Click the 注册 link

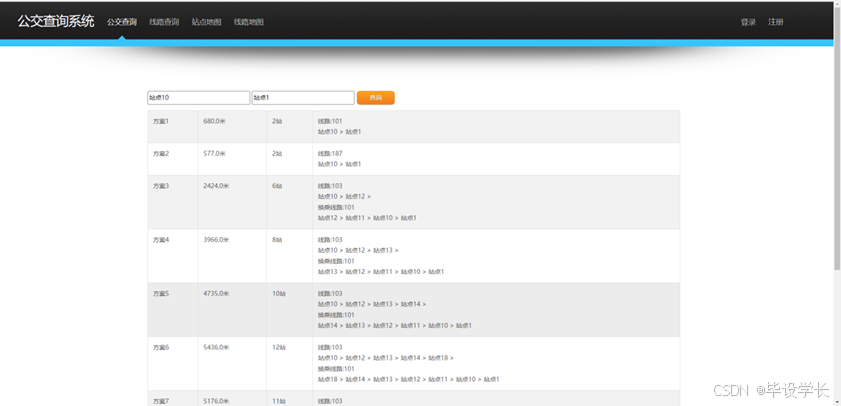point(776,22)
